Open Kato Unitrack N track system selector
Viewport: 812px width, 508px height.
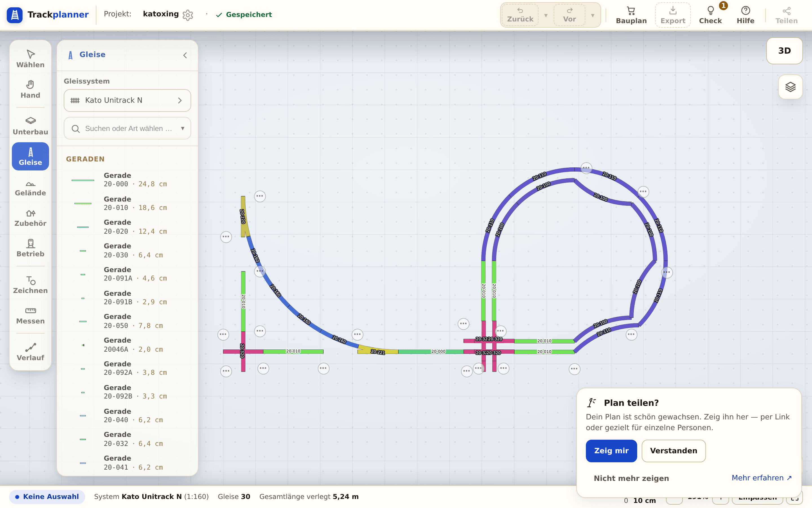(127, 100)
